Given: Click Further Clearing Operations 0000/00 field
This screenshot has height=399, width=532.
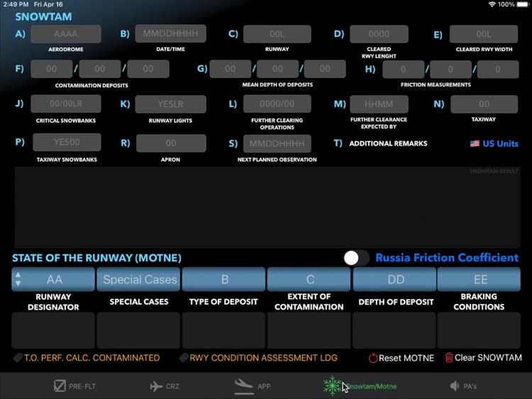Looking at the screenshot, I should click(277, 104).
